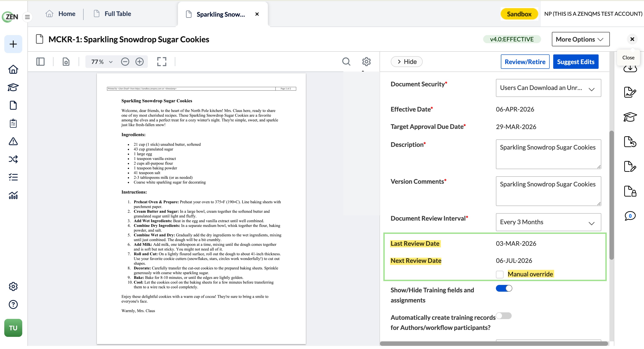Viewport: 644px width, 349px height.
Task: Zoom in with the plus icon
Action: [140, 62]
